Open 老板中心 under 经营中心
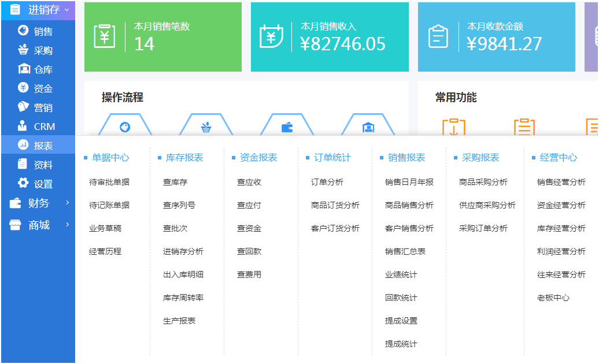 pyautogui.click(x=553, y=298)
